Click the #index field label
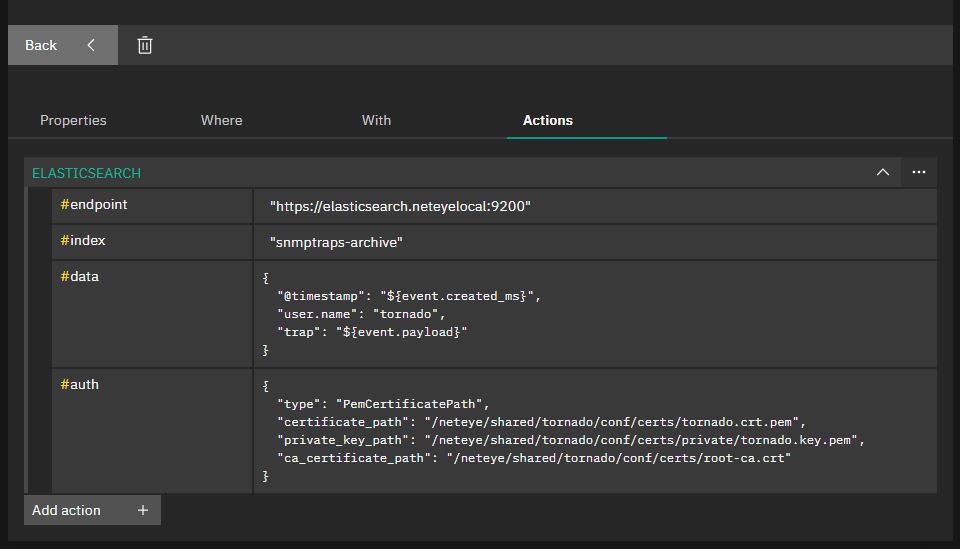The image size is (960, 549). (83, 241)
